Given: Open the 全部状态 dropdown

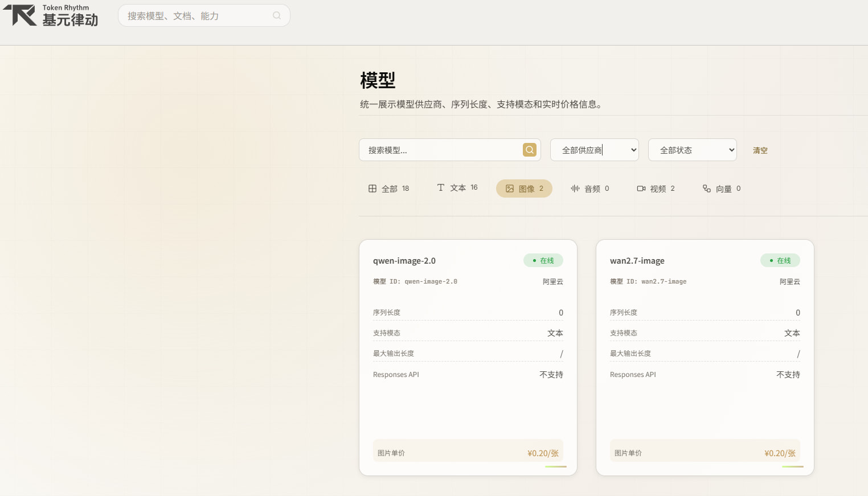Looking at the screenshot, I should [x=693, y=150].
